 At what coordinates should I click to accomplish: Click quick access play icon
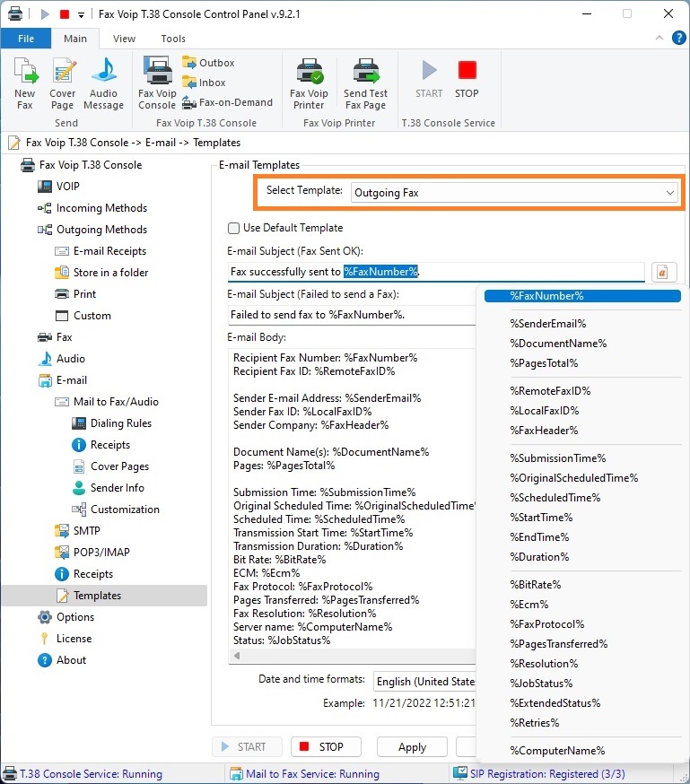45,14
